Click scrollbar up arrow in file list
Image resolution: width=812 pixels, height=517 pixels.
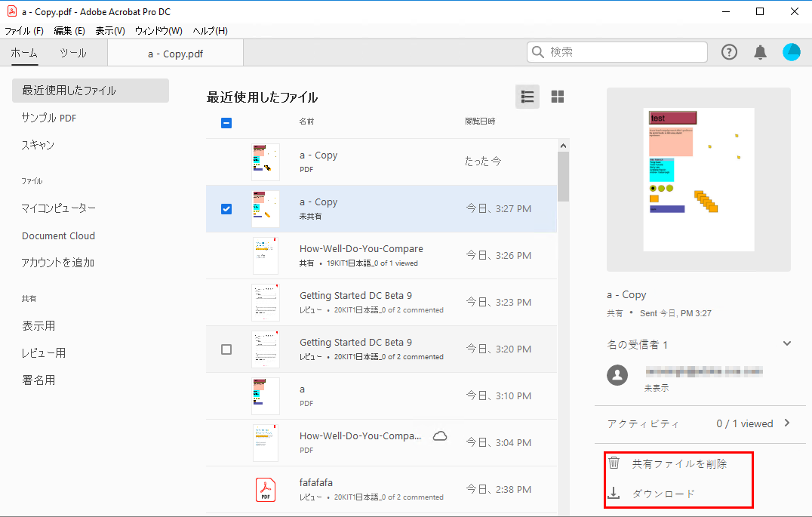point(564,146)
